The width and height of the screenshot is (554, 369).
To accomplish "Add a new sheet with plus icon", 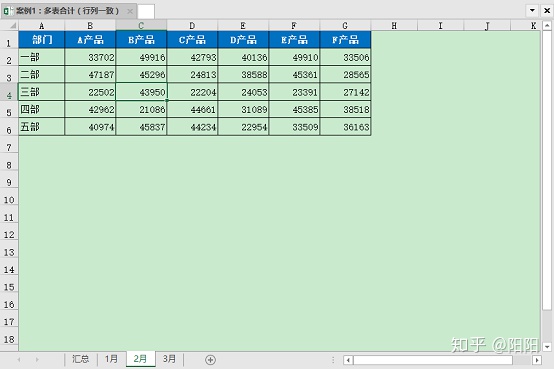I will [210, 360].
